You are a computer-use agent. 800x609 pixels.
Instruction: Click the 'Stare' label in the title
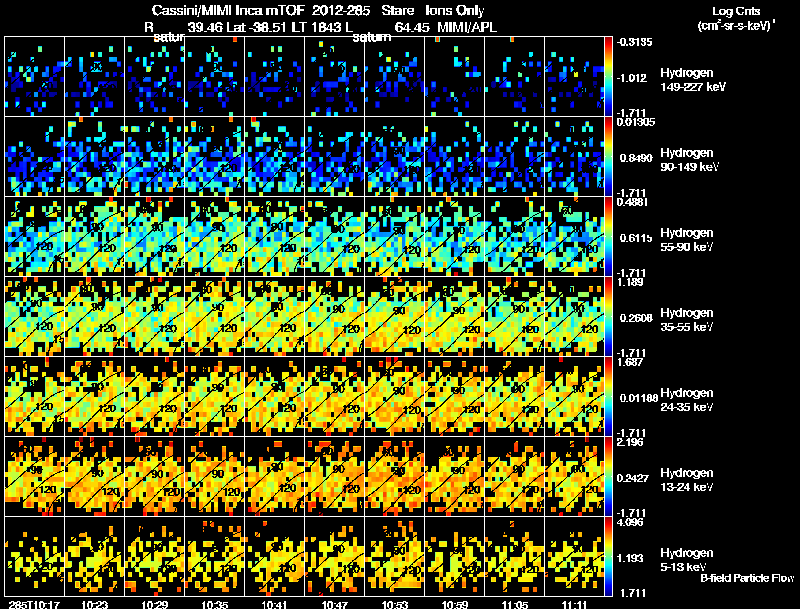(x=398, y=10)
